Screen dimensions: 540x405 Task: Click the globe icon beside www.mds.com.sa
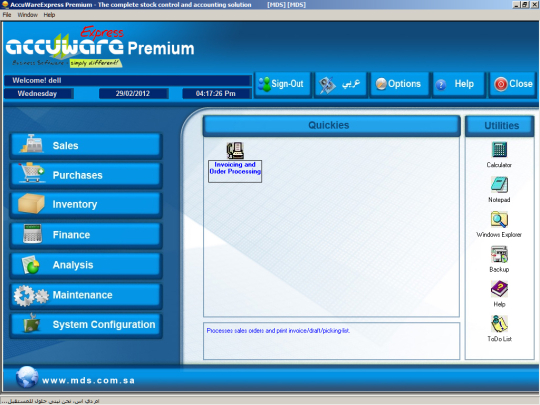pyautogui.click(x=27, y=377)
